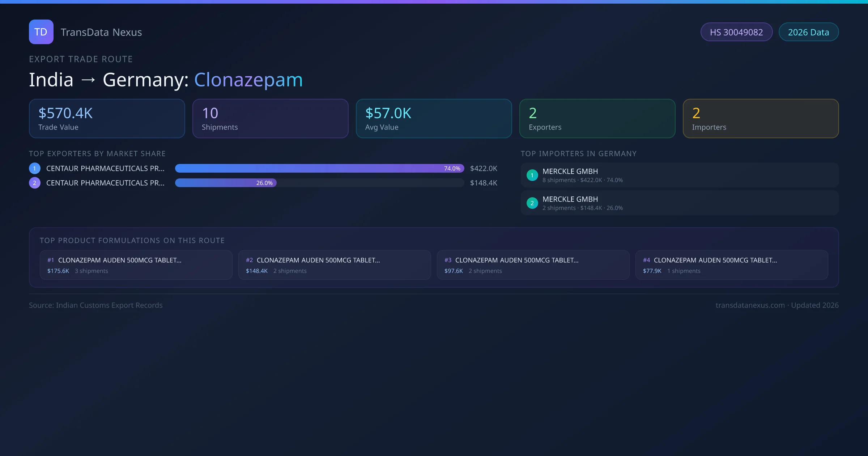Open #4 Clonazepam formulation worth $77.9K
Image resolution: width=868 pixels, height=456 pixels.
(731, 265)
